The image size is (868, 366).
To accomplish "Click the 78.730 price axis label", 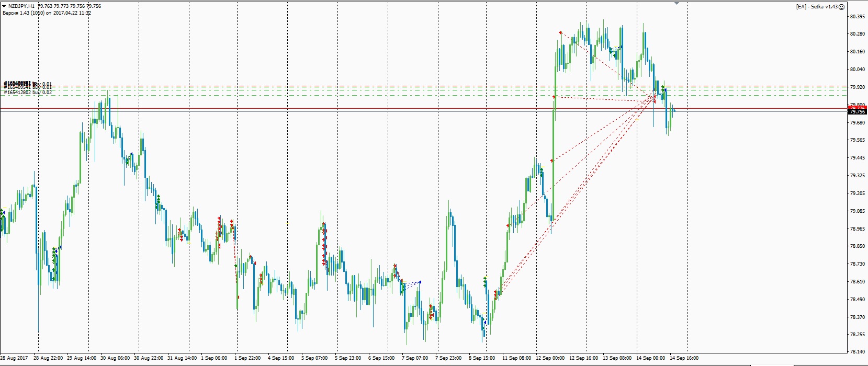I will tap(856, 264).
